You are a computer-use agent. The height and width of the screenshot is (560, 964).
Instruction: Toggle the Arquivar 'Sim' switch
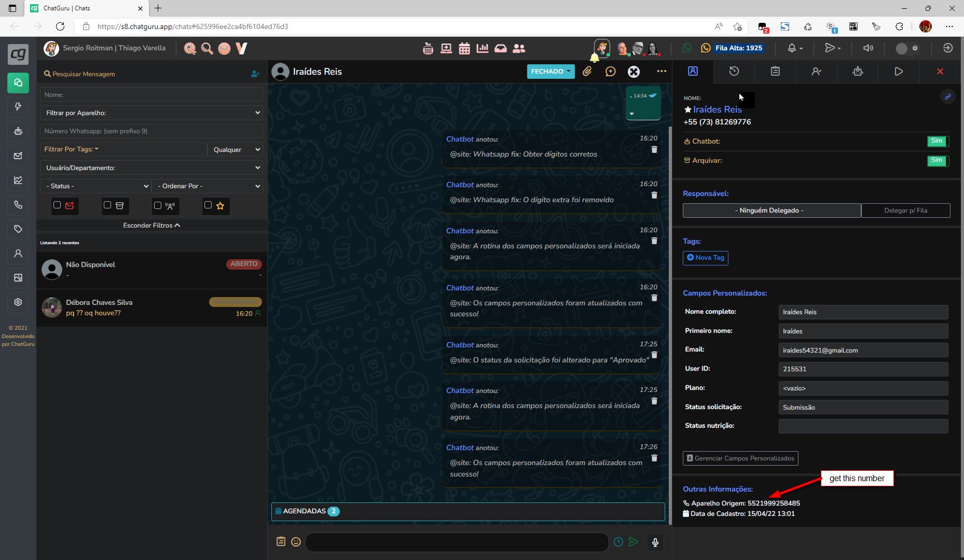pos(938,161)
